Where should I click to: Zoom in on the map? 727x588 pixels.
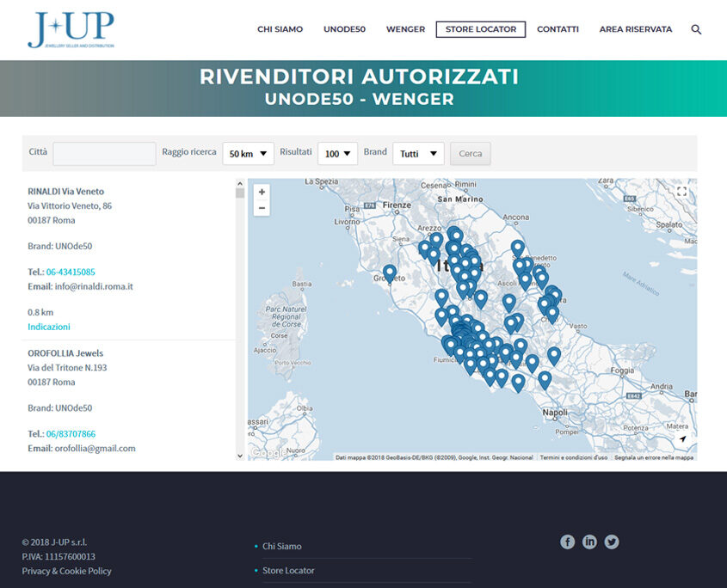[262, 192]
